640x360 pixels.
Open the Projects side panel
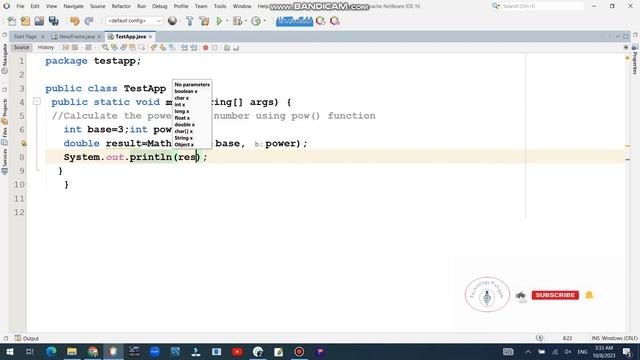click(4, 111)
